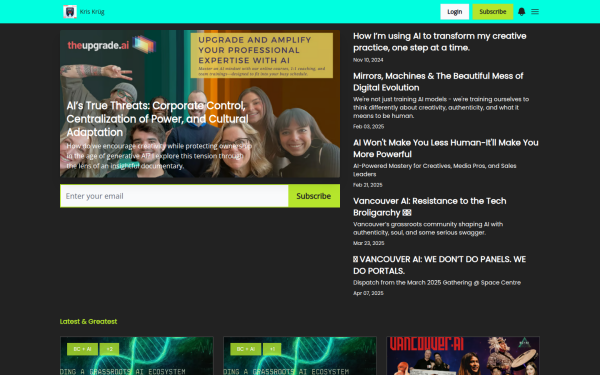The width and height of the screenshot is (600, 375).
Task: Click 'Dispatch from the March 2025 Gathering' text
Action: (437, 283)
